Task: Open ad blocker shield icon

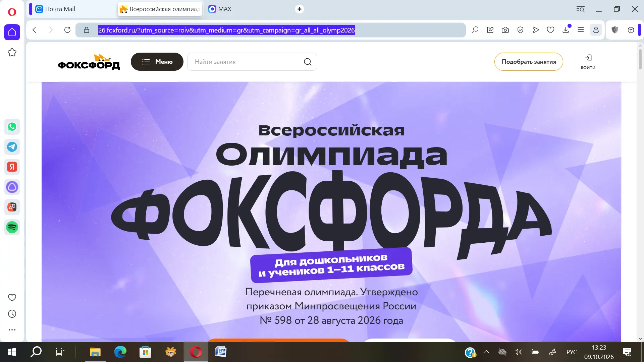Action: [x=520, y=30]
